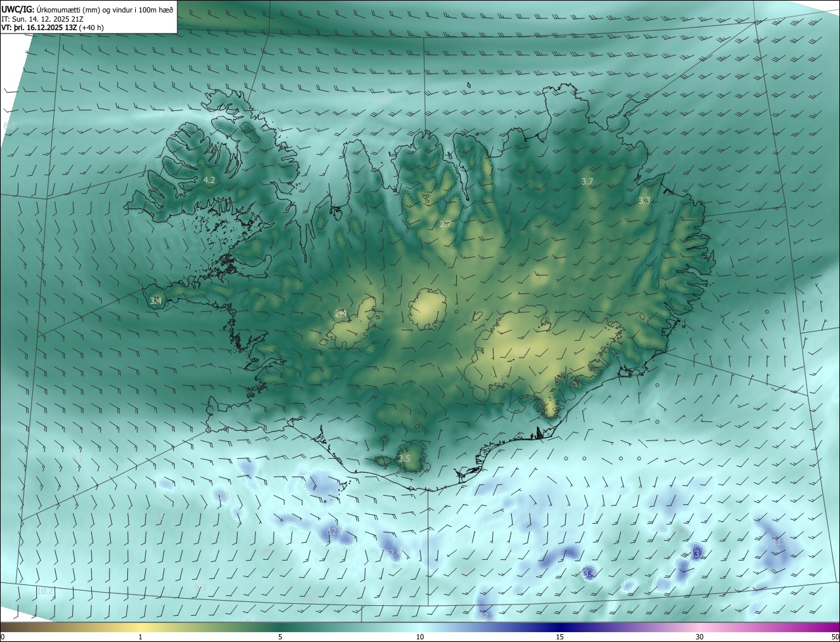Screen dimensions: 840x642
Task: Click the yellow section of the color bar
Action: click(140, 627)
